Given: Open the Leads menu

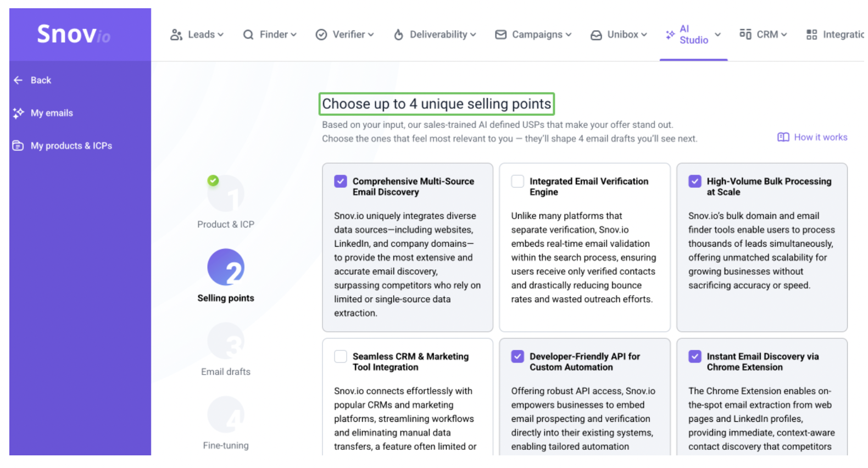Looking at the screenshot, I should (197, 35).
